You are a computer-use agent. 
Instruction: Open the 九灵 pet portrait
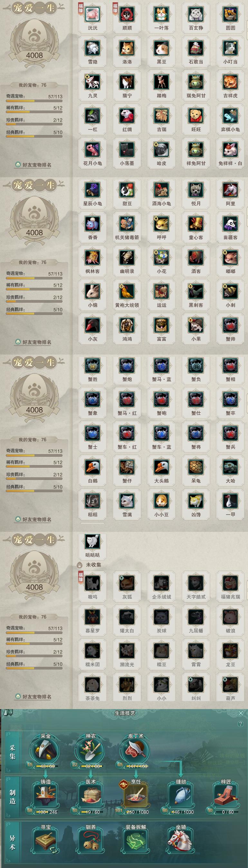tap(92, 82)
